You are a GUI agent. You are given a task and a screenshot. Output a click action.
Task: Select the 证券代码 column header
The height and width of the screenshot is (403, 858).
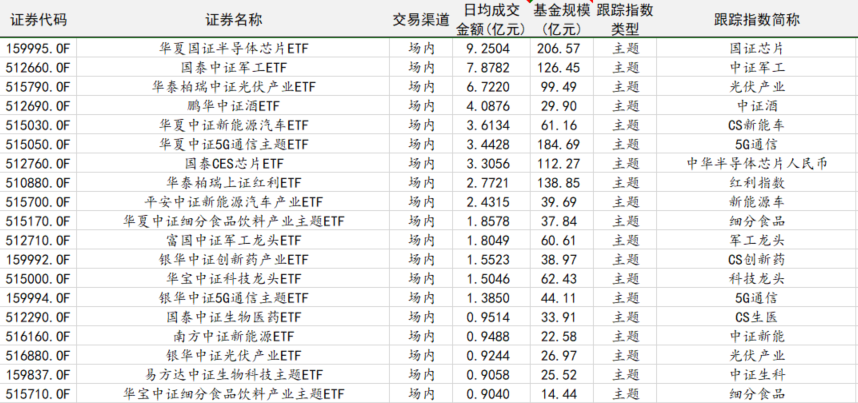(38, 20)
